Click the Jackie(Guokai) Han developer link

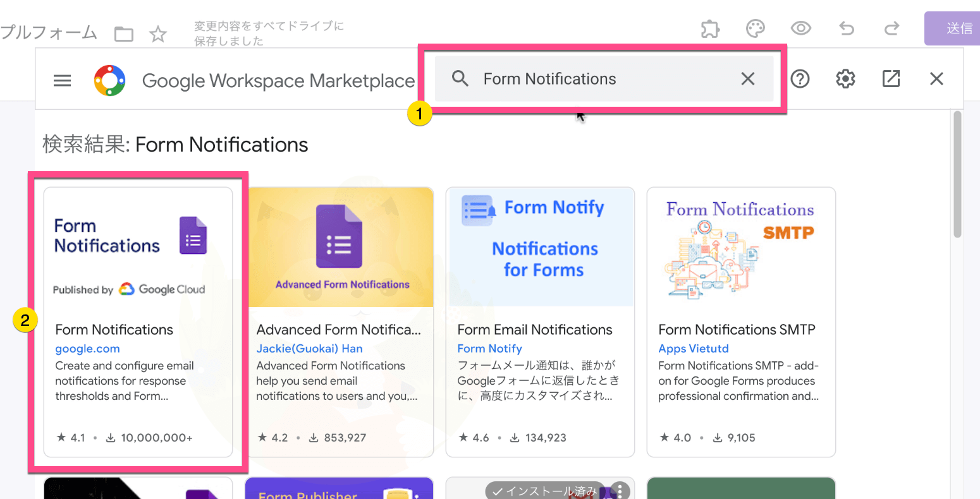pyautogui.click(x=309, y=349)
